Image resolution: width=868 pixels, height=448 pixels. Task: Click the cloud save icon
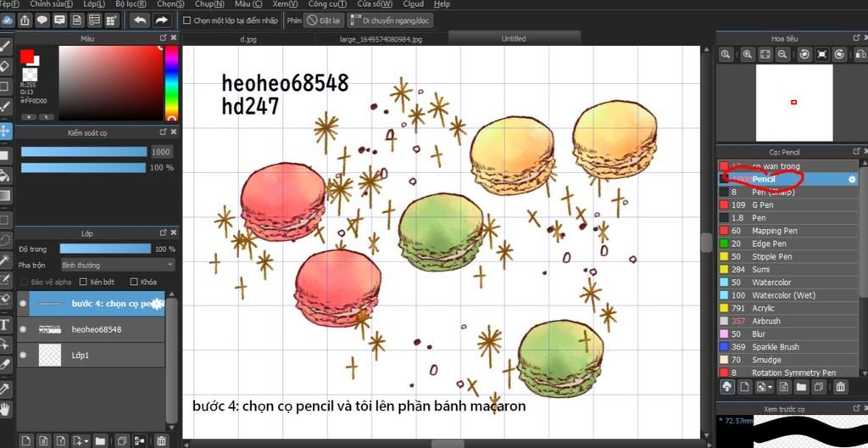7,20
